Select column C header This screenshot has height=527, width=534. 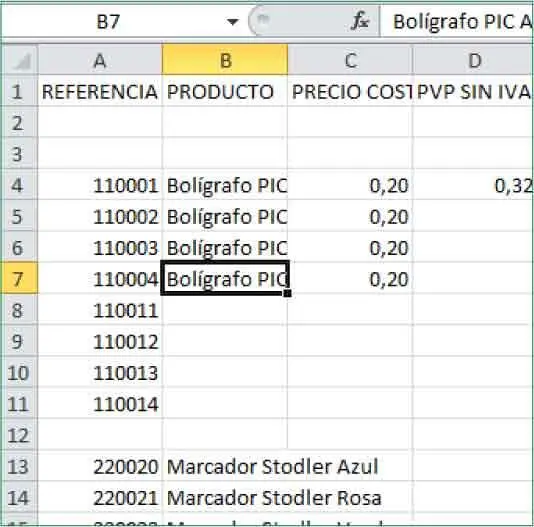click(350, 61)
